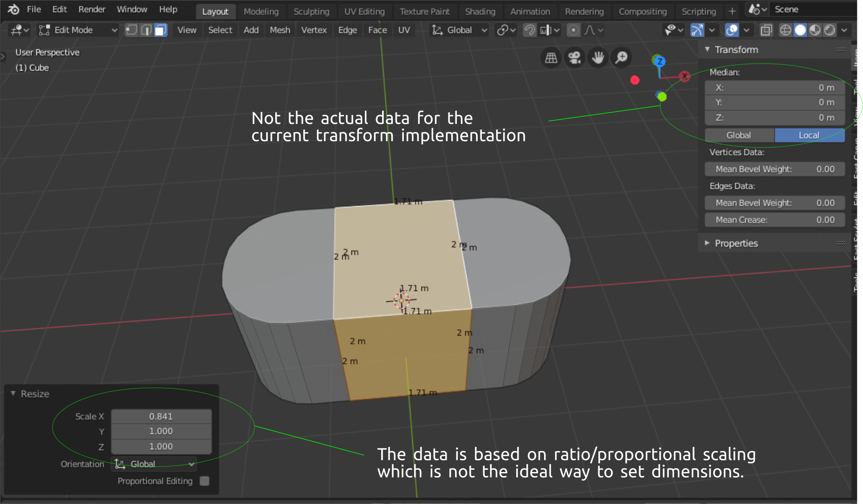Select vertex select mode icon
This screenshot has width=863, height=504.
coord(131,30)
